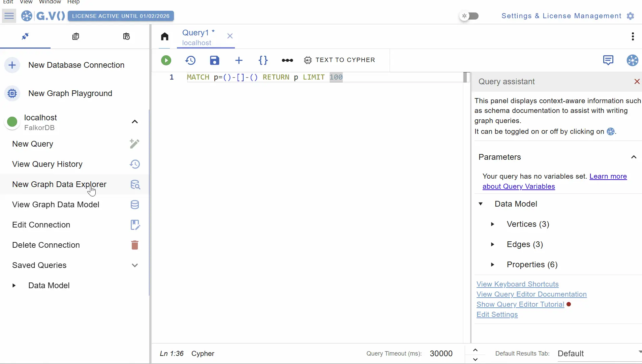Open Learn more about Query Variables link

(x=555, y=181)
